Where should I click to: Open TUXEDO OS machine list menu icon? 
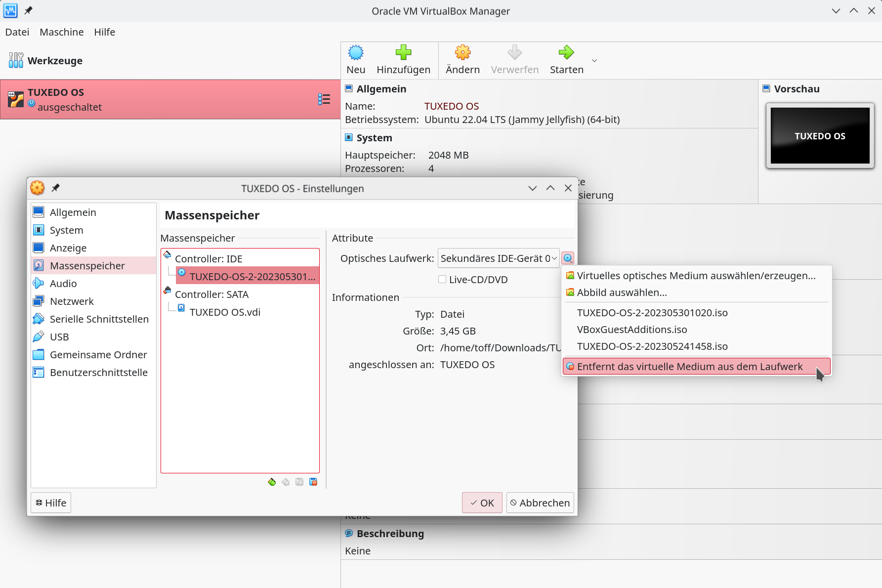[324, 99]
